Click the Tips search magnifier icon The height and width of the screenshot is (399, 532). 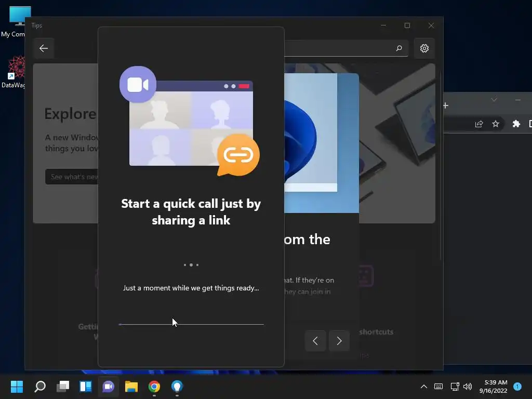pos(399,48)
